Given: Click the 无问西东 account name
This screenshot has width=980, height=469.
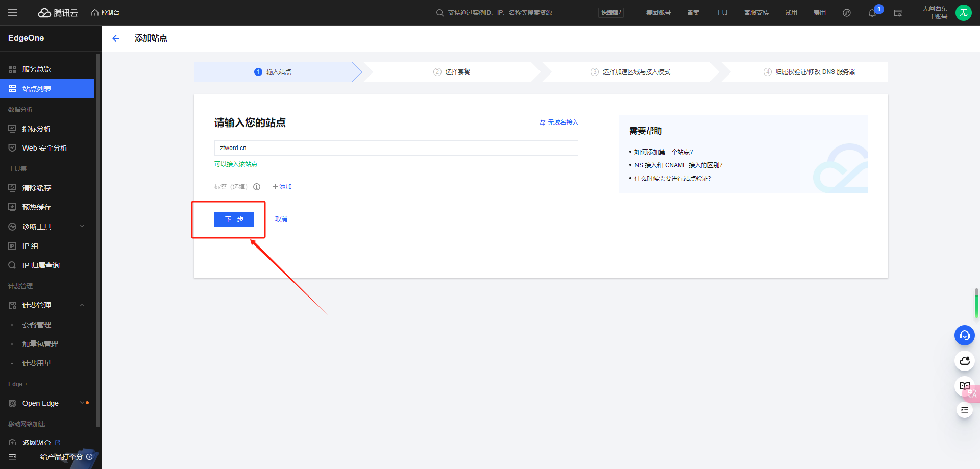Looking at the screenshot, I should coord(935,9).
